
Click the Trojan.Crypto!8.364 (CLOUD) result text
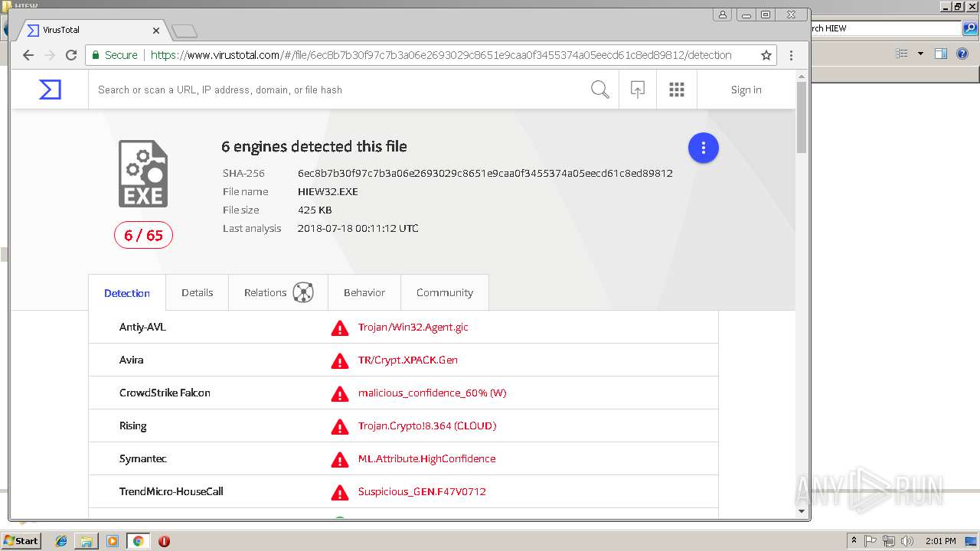[x=427, y=425]
